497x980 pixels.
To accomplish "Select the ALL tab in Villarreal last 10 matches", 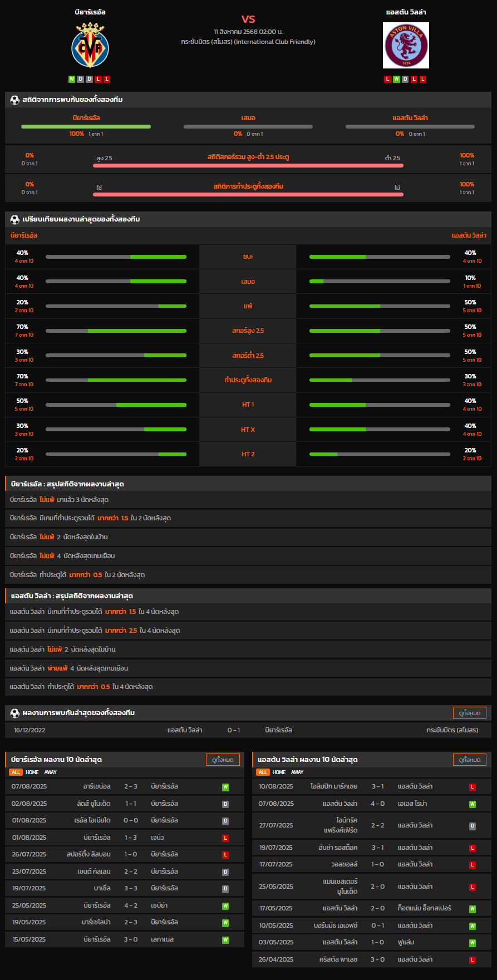I will tap(16, 772).
